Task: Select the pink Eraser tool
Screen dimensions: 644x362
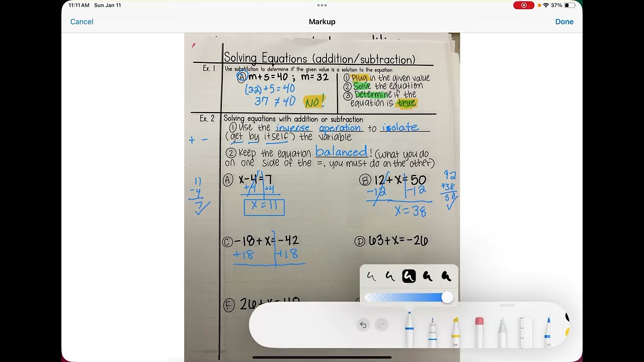Action: coord(479,332)
